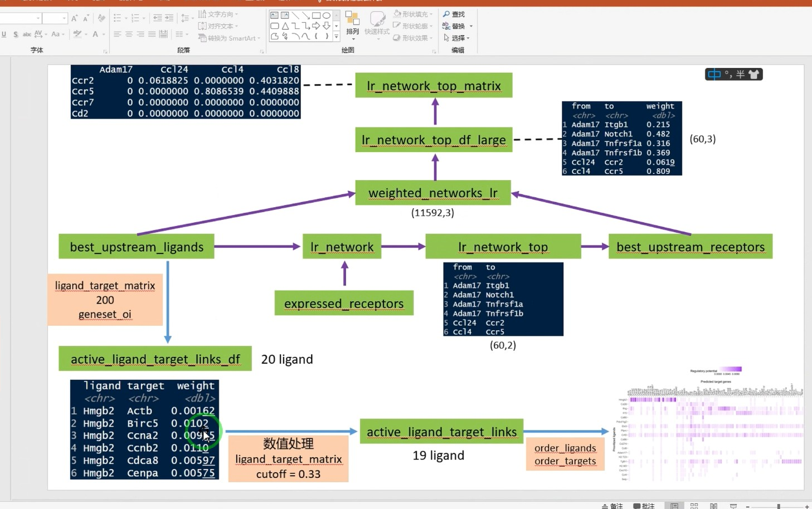Image resolution: width=812 pixels, height=509 pixels.
Task: Clear all formatting with the eraser icon
Action: [101, 18]
